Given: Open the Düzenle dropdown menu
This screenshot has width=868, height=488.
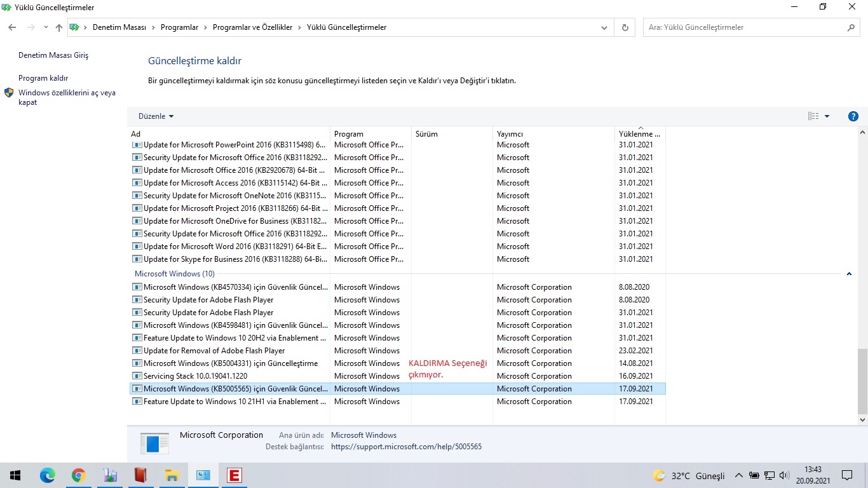Looking at the screenshot, I should coord(156,116).
